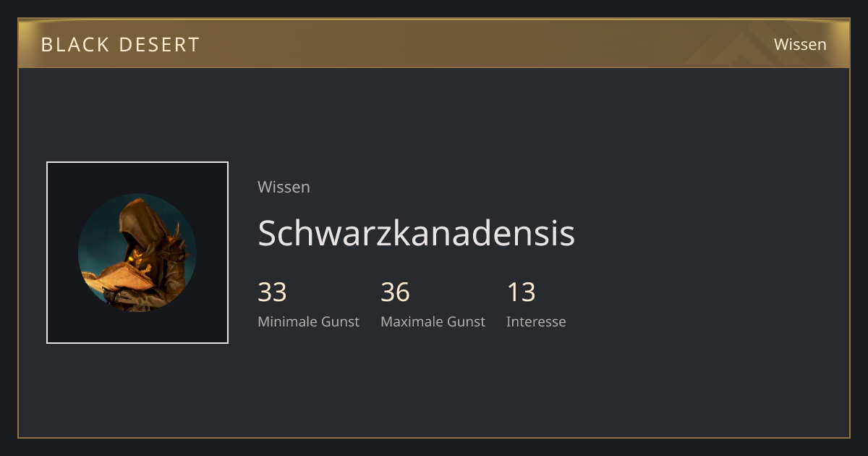Click the number 36 value
Viewport: 868px width, 456px height.
395,292
